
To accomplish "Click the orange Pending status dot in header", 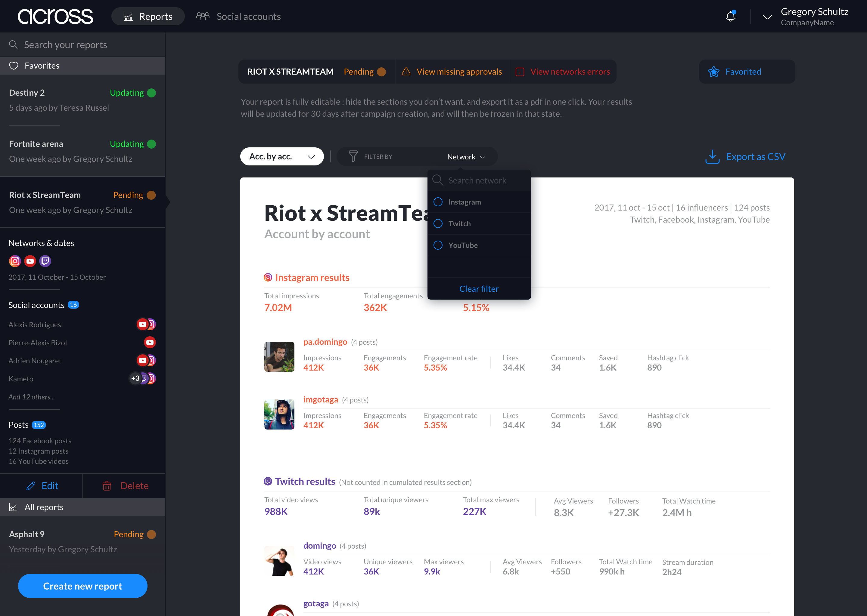I will click(x=382, y=72).
